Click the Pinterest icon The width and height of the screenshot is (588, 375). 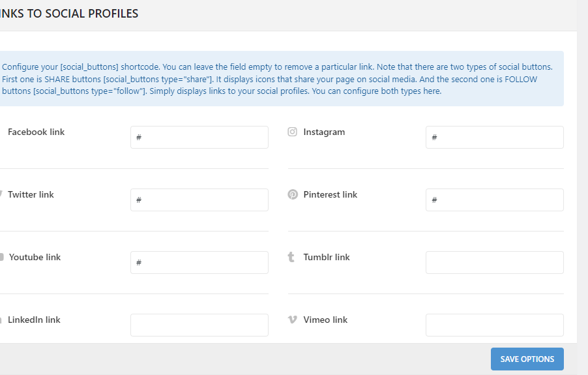[x=293, y=194]
